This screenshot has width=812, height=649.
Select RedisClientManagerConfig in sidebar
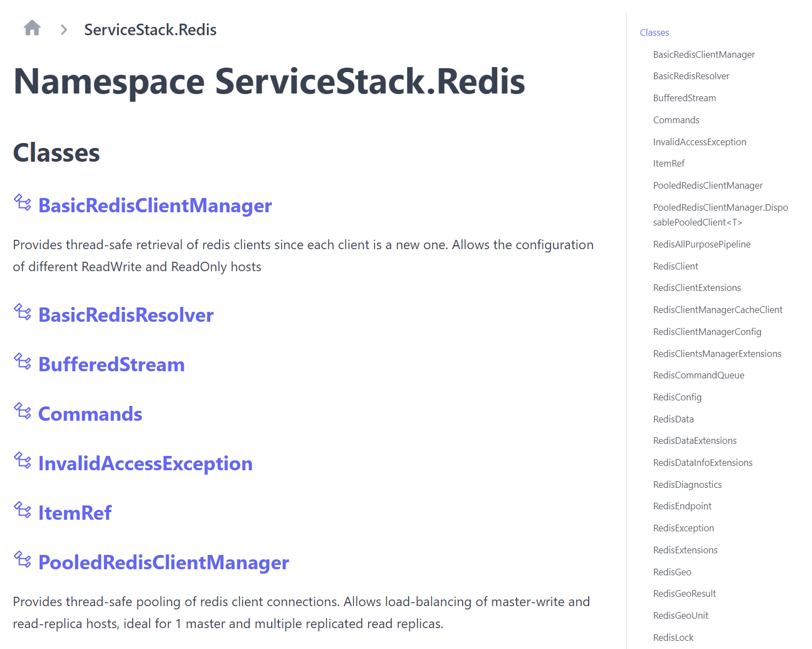[x=707, y=332]
